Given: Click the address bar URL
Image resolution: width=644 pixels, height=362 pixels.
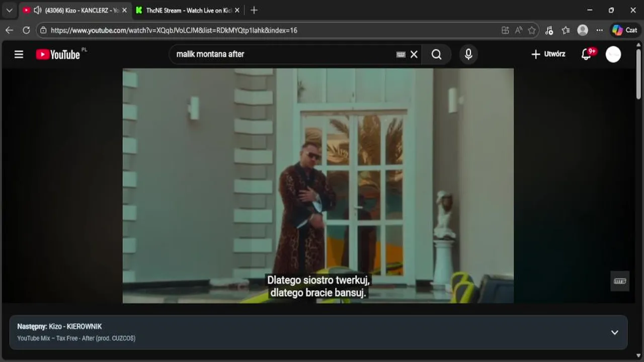Looking at the screenshot, I should (x=174, y=30).
